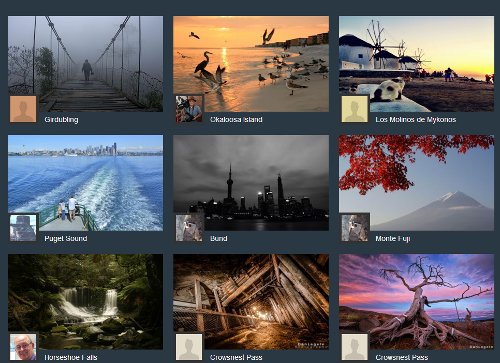Viewport: 500px width, 363px height.
Task: Open the Monte Fuji red leaves photo
Action: tap(416, 183)
